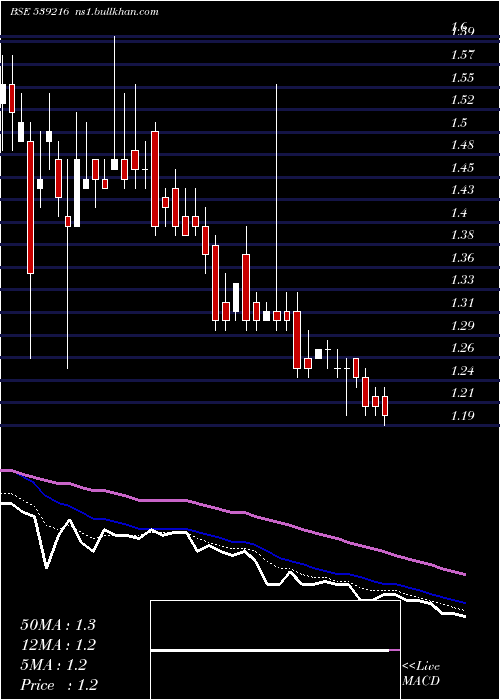
Task: Click the ns1.bullkhan.com source label
Action: (117, 12)
